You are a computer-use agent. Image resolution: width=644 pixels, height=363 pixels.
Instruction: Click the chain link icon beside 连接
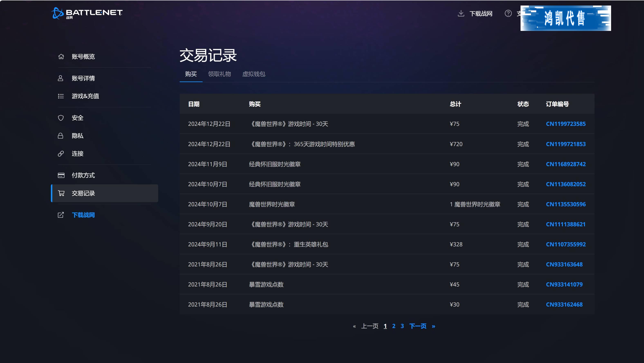(61, 153)
